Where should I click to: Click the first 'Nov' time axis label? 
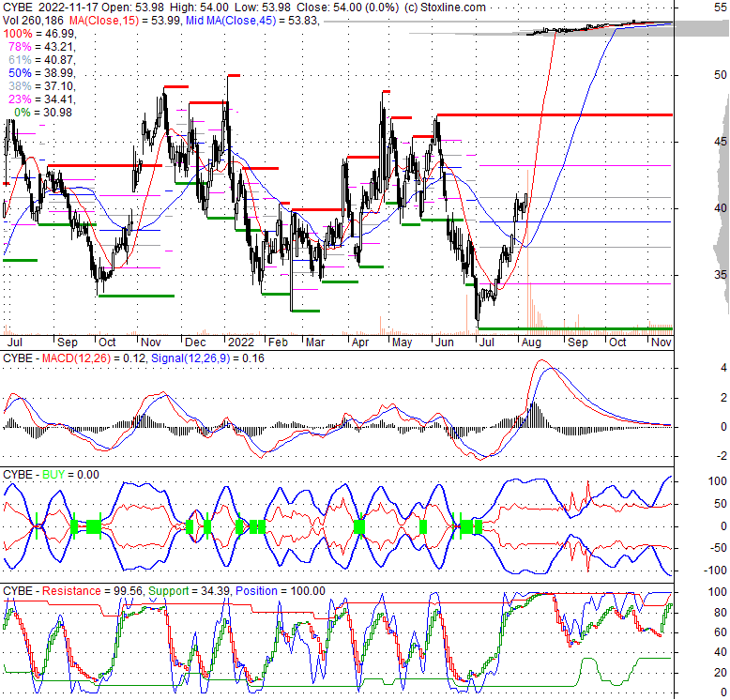(x=151, y=342)
